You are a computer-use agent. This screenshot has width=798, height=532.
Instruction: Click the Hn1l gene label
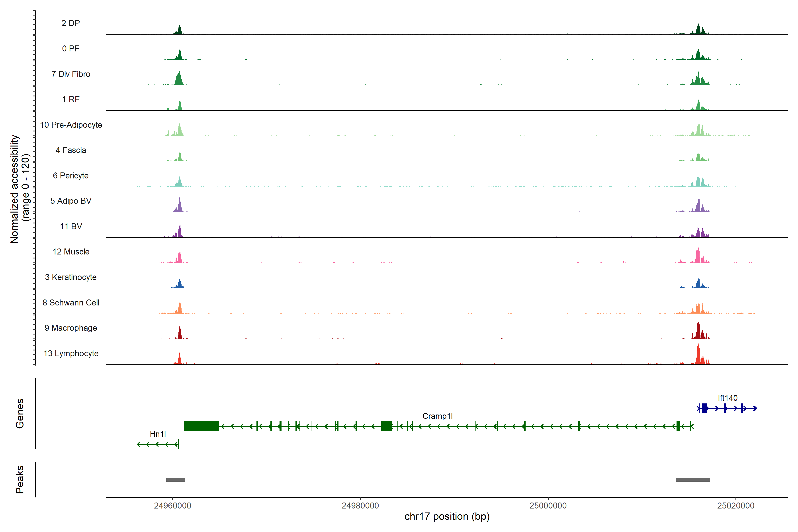pos(158,434)
